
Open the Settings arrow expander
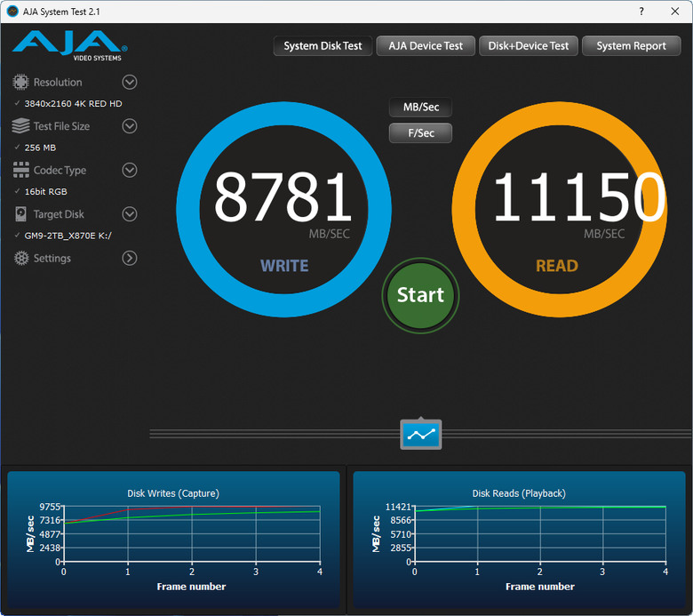[x=130, y=258]
